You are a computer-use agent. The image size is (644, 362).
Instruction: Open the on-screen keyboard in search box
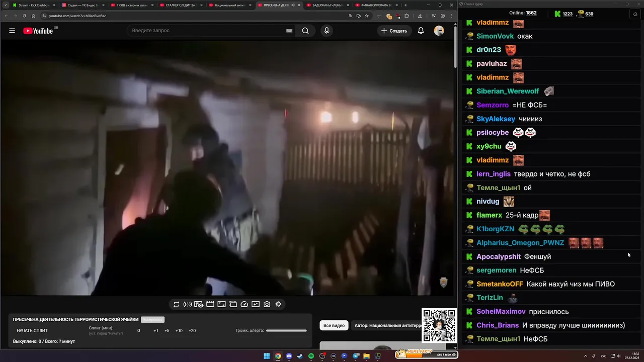click(x=289, y=31)
